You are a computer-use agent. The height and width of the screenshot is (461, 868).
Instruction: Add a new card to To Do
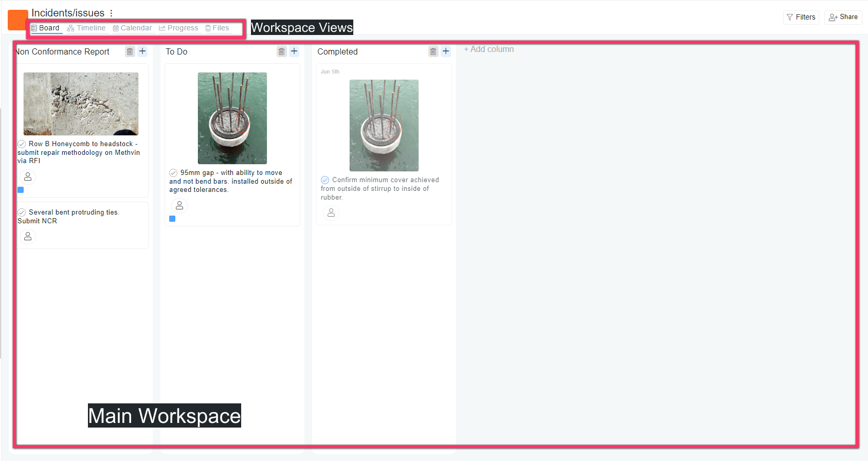(294, 51)
